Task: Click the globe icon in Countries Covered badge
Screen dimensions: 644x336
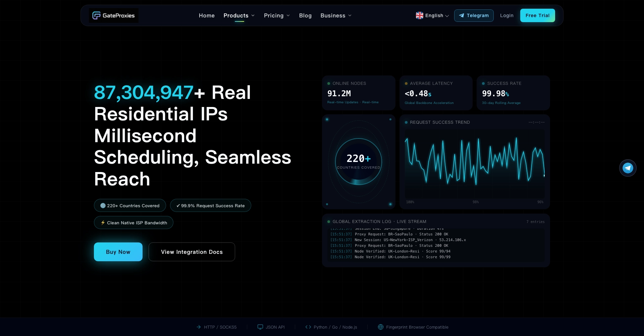Action: coord(103,206)
